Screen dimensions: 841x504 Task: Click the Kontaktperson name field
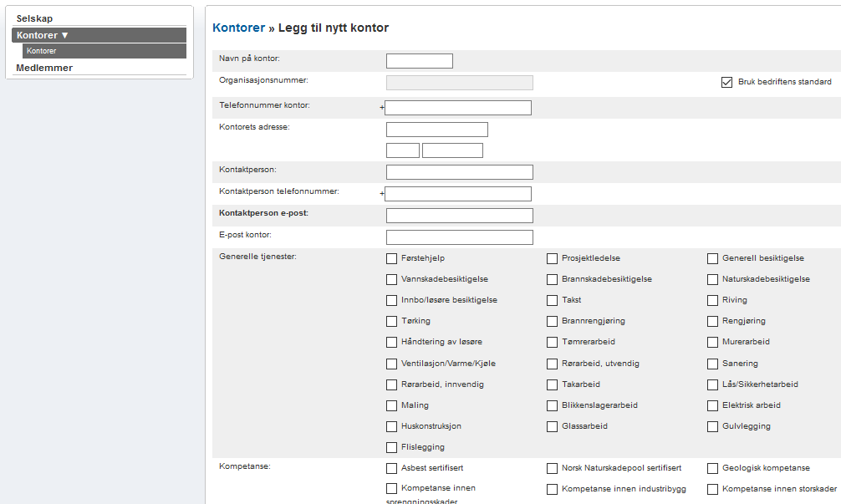pos(459,172)
